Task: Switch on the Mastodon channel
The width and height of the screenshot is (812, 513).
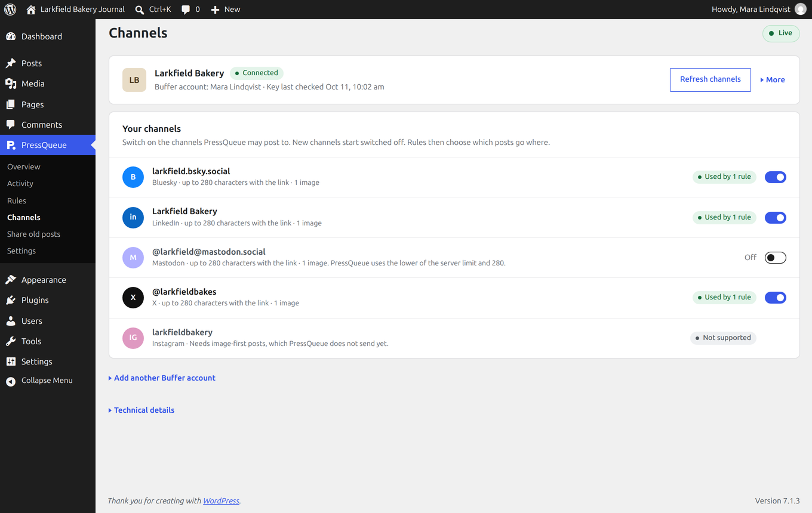Action: (x=775, y=258)
